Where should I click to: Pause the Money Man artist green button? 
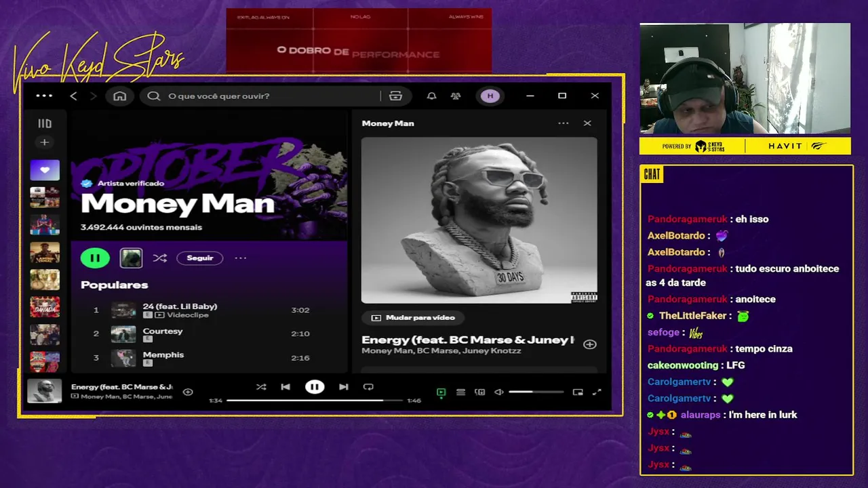(x=95, y=258)
